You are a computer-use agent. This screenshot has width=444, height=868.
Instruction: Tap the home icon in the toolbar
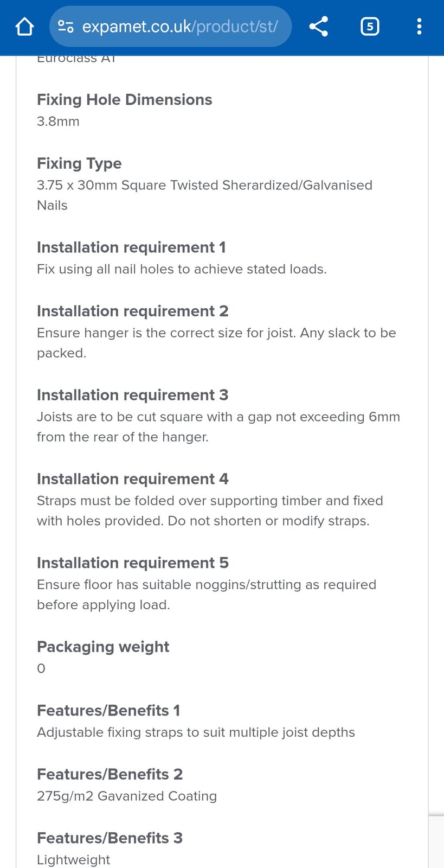pyautogui.click(x=24, y=26)
